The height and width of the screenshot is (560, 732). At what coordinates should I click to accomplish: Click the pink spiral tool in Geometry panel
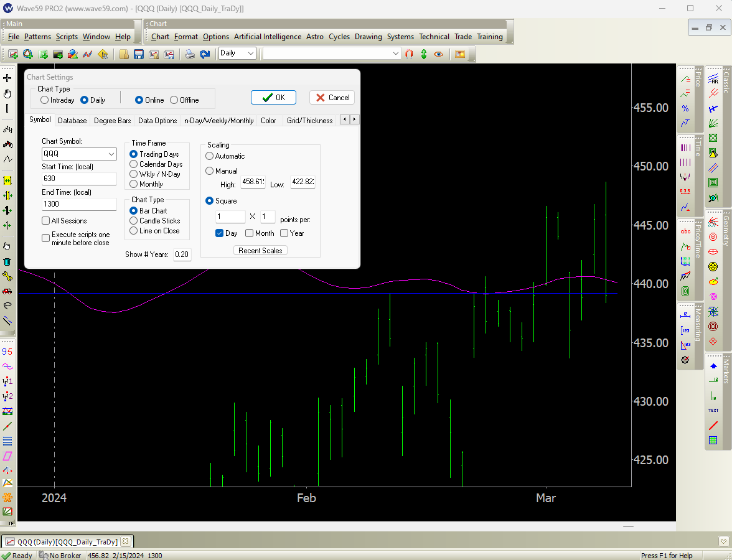tap(713, 296)
